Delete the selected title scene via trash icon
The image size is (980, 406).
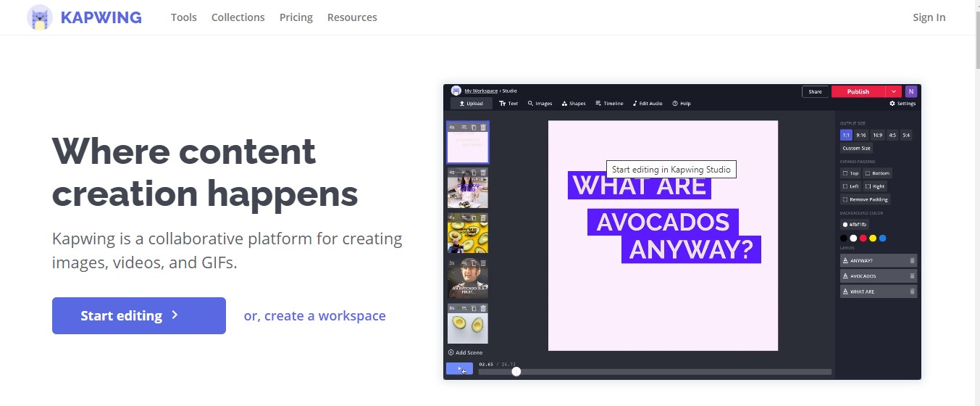(x=483, y=127)
